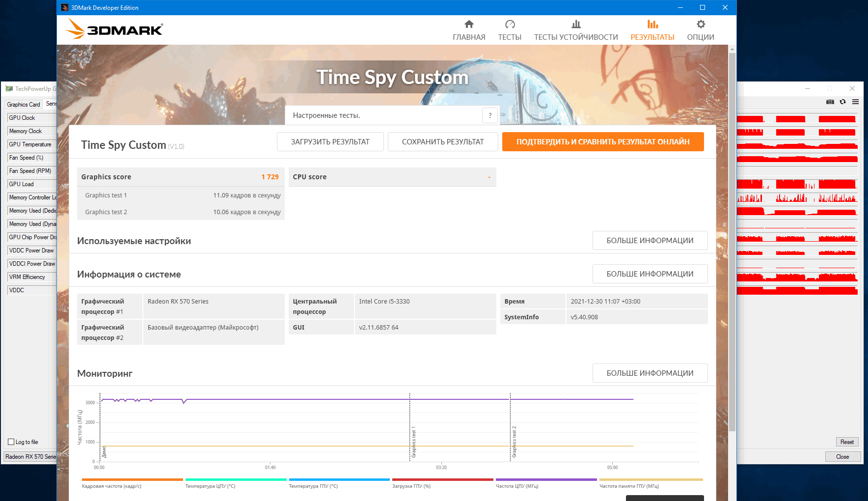Click the home house icon
The image size is (868, 501).
pyautogui.click(x=469, y=24)
